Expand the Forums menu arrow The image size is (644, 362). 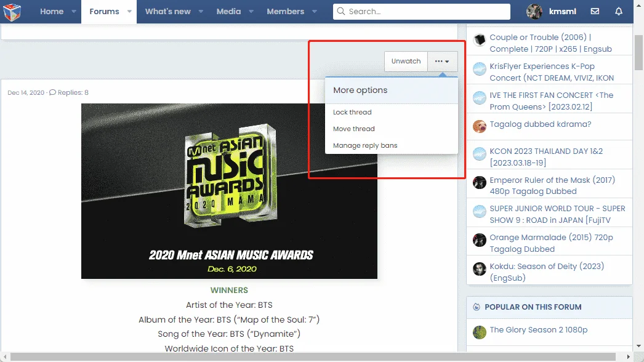pos(129,12)
